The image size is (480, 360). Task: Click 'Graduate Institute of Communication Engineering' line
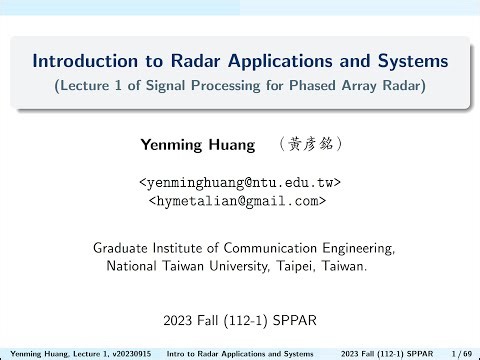[x=244, y=249]
